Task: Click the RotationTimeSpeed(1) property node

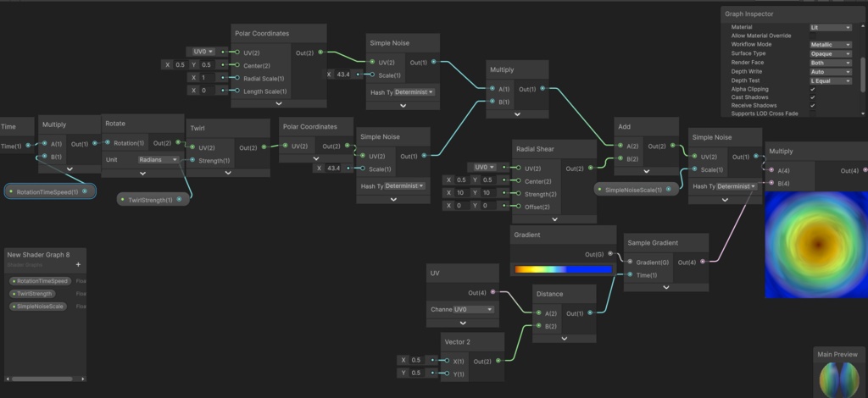Action: [x=50, y=192]
